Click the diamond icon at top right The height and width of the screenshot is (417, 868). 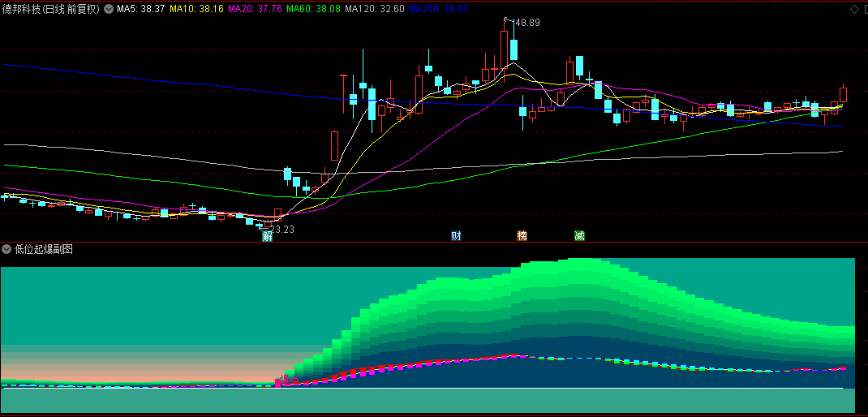click(853, 10)
